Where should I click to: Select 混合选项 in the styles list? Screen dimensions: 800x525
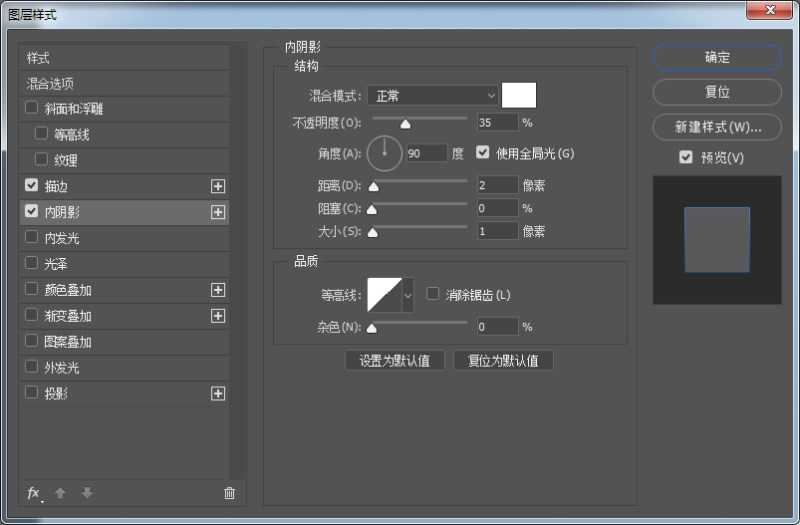50,84
